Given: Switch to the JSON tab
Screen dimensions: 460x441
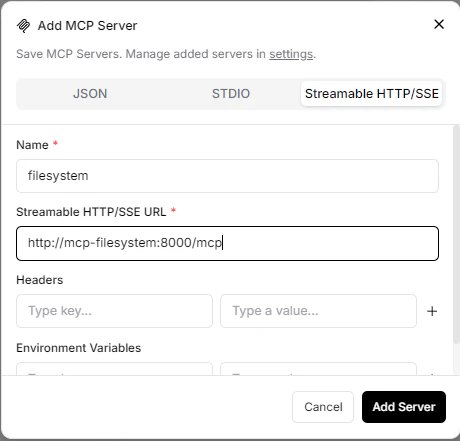Looking at the screenshot, I should click(x=90, y=94).
